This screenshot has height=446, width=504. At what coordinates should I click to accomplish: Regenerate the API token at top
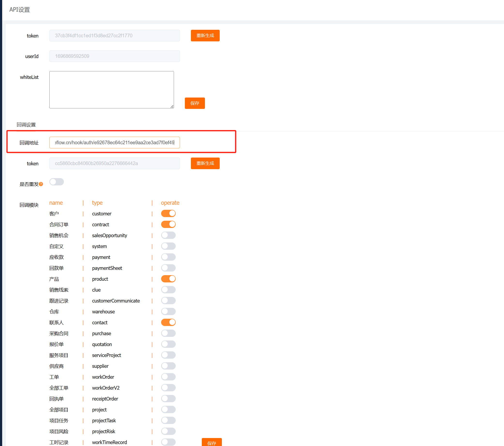205,36
